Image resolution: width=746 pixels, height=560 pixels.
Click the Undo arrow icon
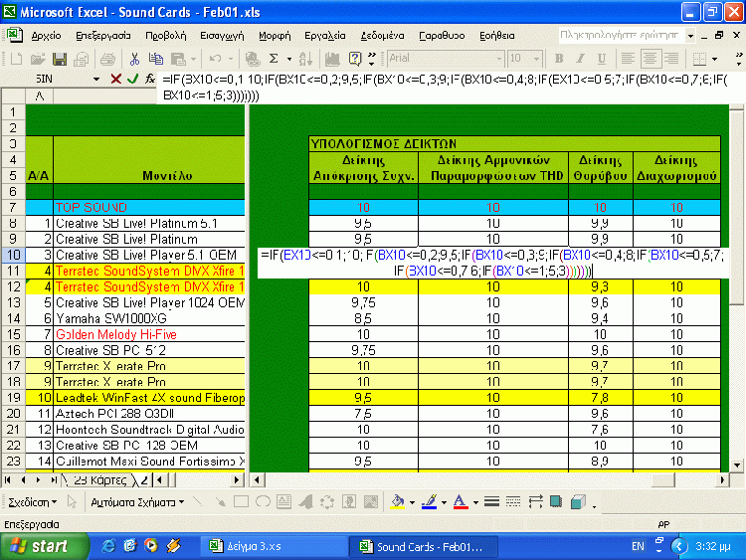pos(215,59)
